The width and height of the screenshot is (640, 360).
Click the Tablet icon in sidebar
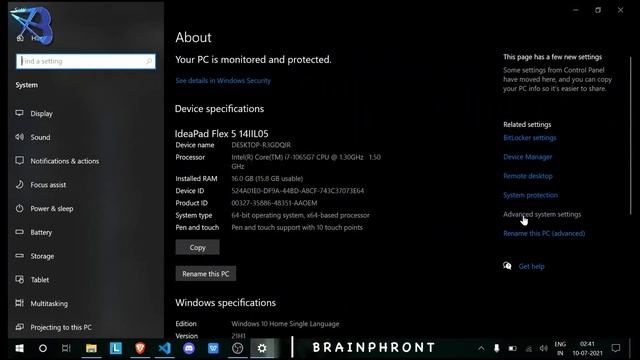(19, 279)
